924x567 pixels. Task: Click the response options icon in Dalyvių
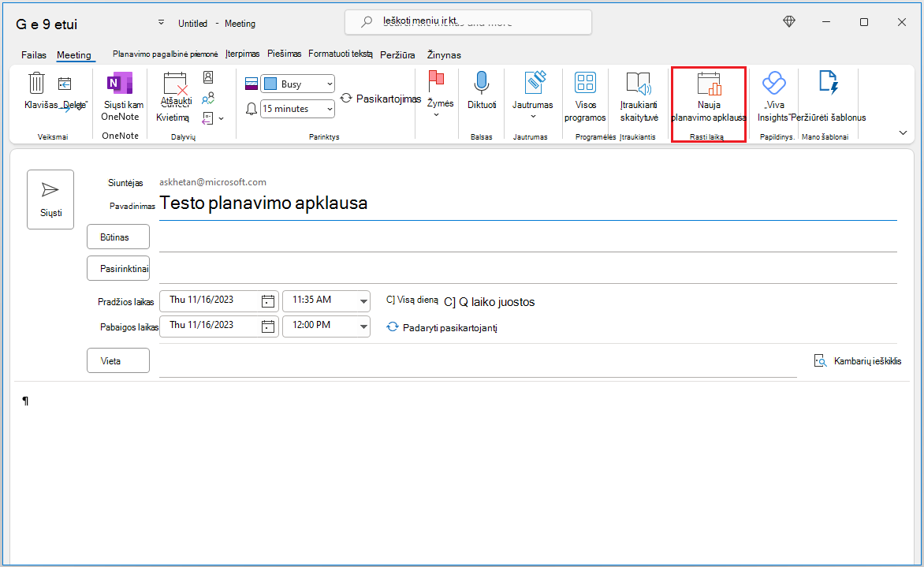tap(207, 118)
